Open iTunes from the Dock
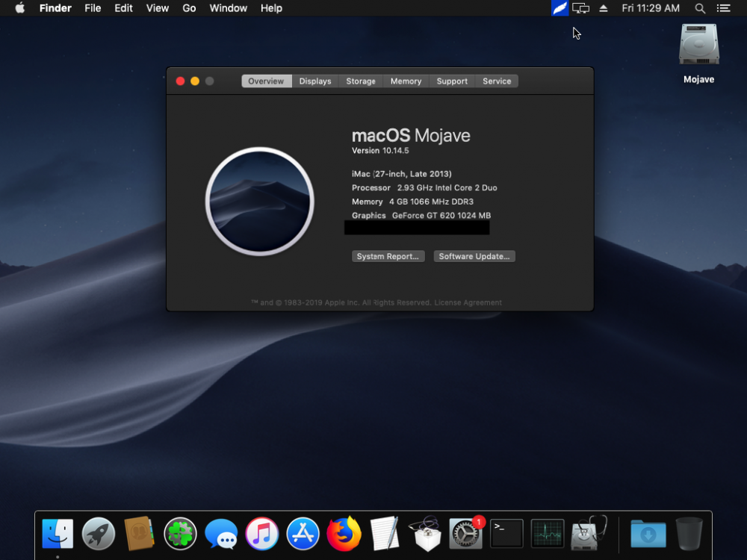 262,534
